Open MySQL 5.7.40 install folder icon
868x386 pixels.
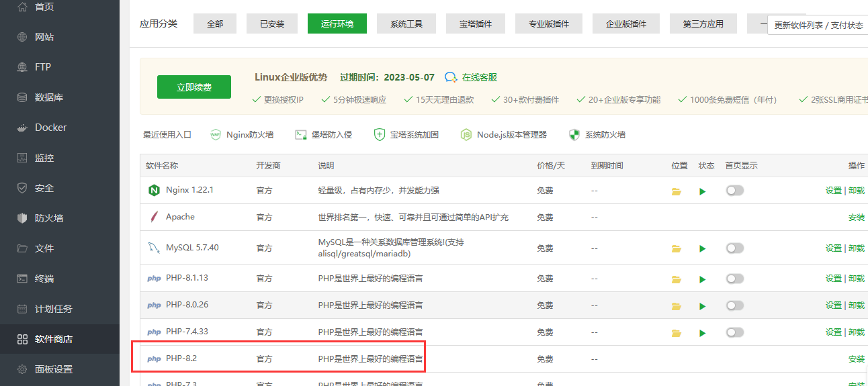pyautogui.click(x=677, y=248)
